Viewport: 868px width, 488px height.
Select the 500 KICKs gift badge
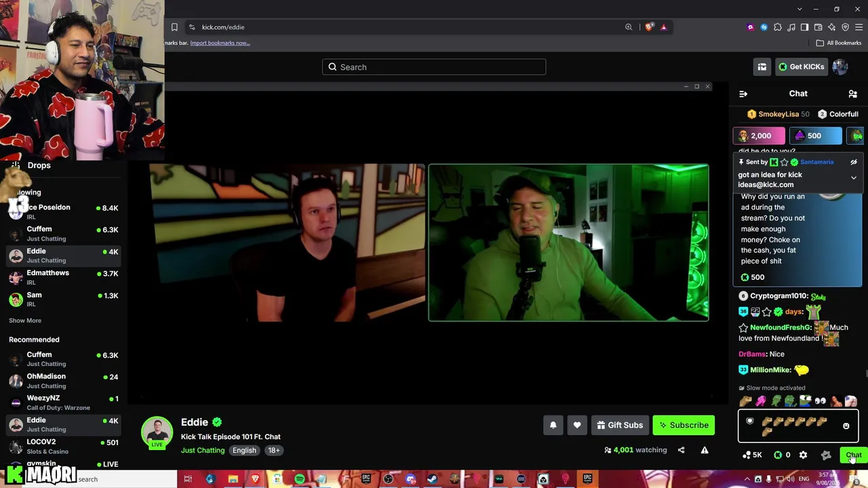pos(815,136)
